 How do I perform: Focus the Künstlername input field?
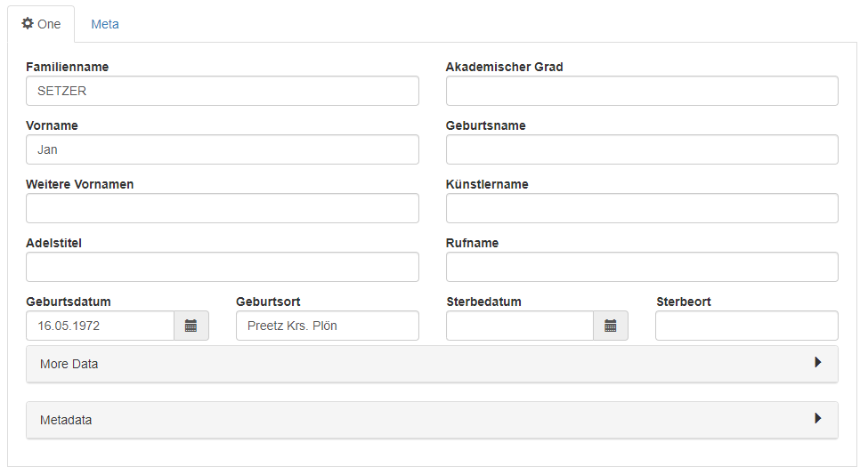click(x=642, y=208)
